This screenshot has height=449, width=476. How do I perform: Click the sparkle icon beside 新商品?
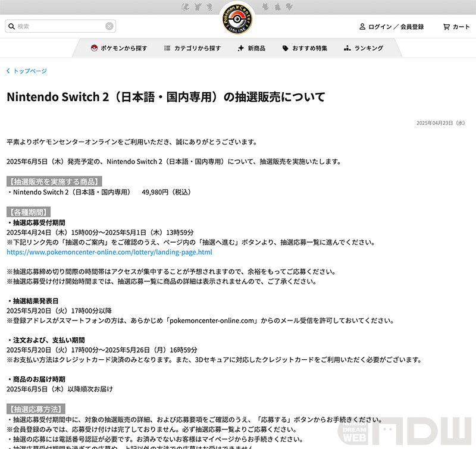point(240,48)
